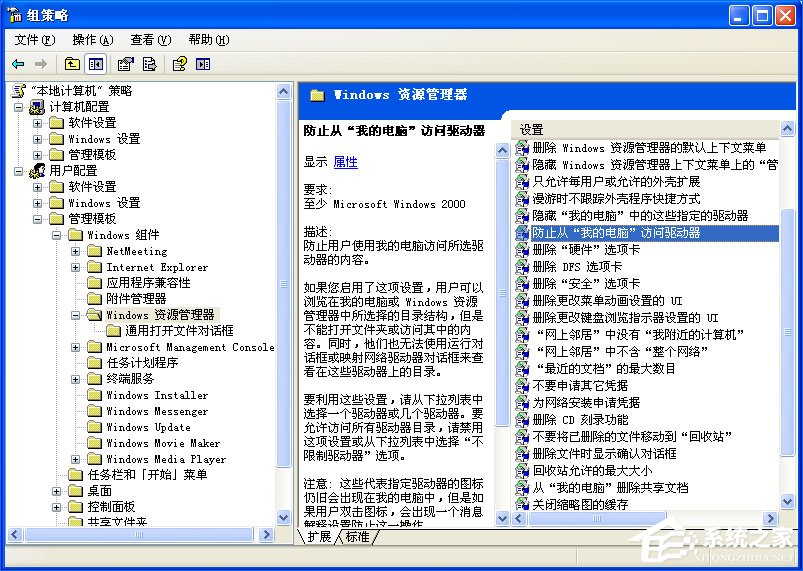This screenshot has width=803, height=571.
Task: Select "最近的文档"的最大数目 setting
Action: coord(604,368)
